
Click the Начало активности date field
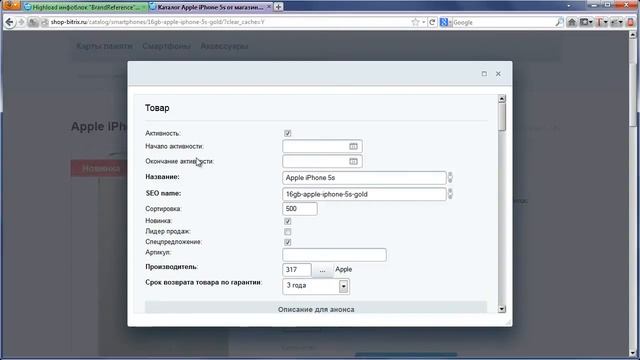(322, 147)
